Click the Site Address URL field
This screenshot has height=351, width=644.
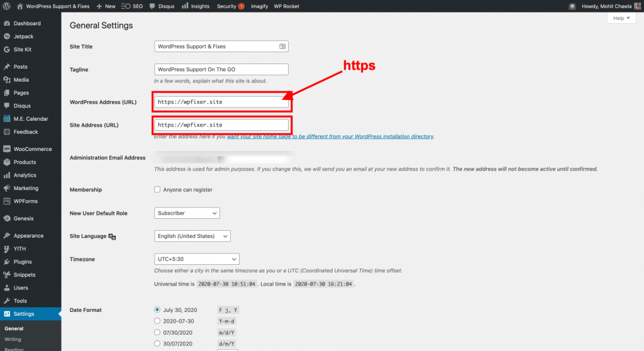pos(221,125)
